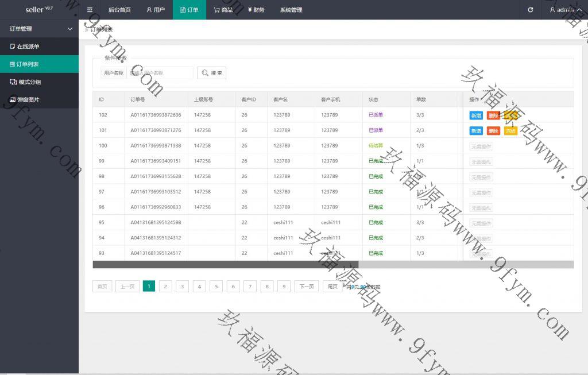The height and width of the screenshot is (375, 588).
Task: Click the 商品 cart icon in top nav
Action: (216, 10)
